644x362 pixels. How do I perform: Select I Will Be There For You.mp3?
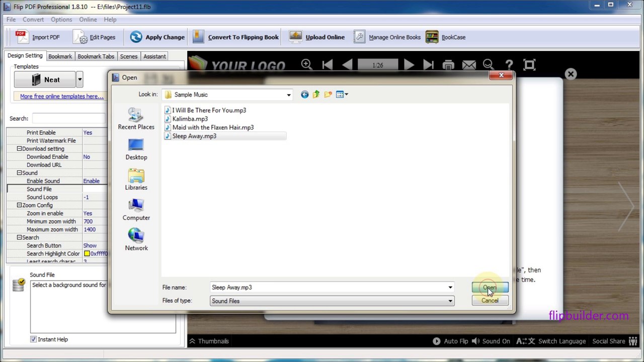point(205,110)
